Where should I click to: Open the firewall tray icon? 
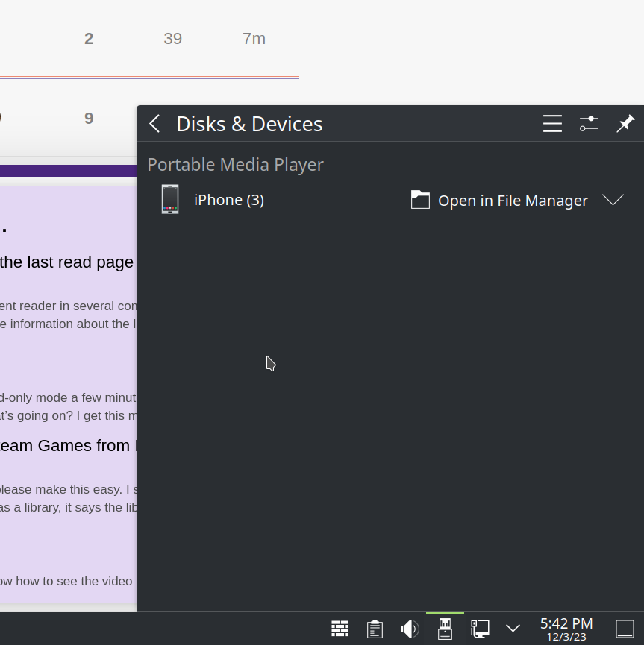click(x=340, y=629)
